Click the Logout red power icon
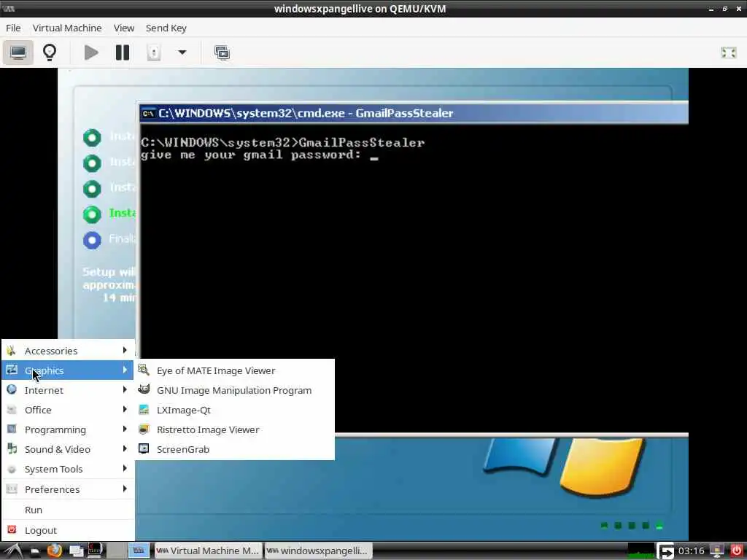 pos(12,529)
